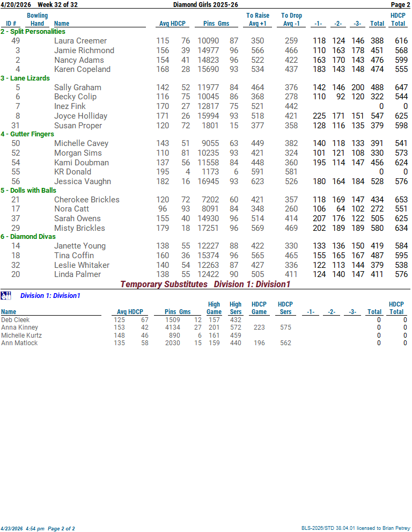Click on Jessica Vaughn's name
This screenshot has width=412, height=532.
pyautogui.click(x=83, y=181)
